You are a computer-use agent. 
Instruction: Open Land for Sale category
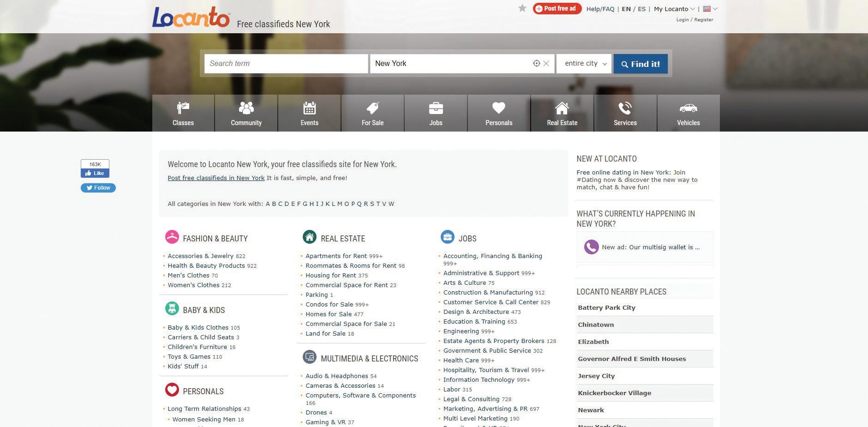tap(325, 333)
